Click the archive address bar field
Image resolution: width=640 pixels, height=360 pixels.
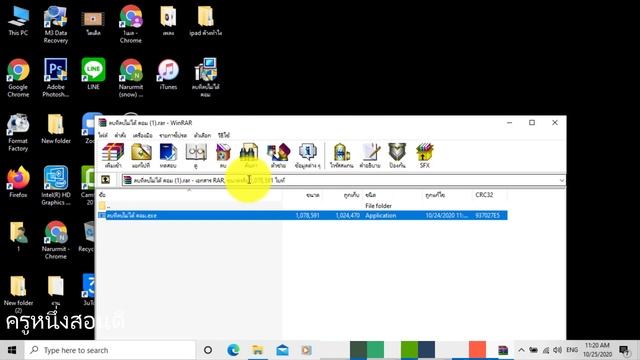click(x=343, y=180)
